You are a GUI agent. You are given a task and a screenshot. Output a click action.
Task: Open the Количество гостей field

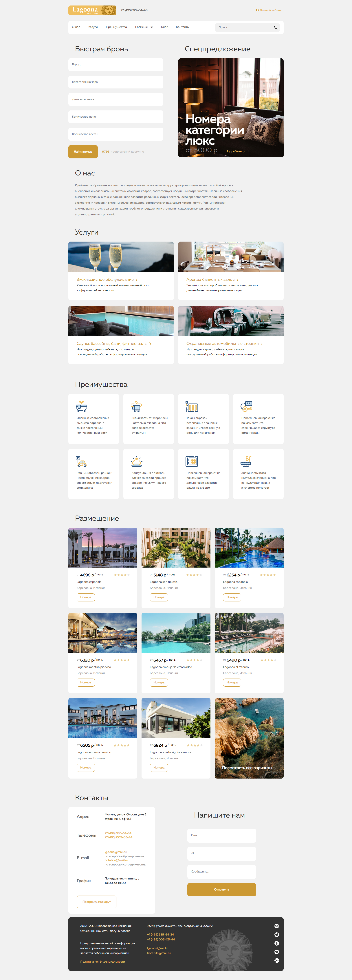tap(116, 134)
